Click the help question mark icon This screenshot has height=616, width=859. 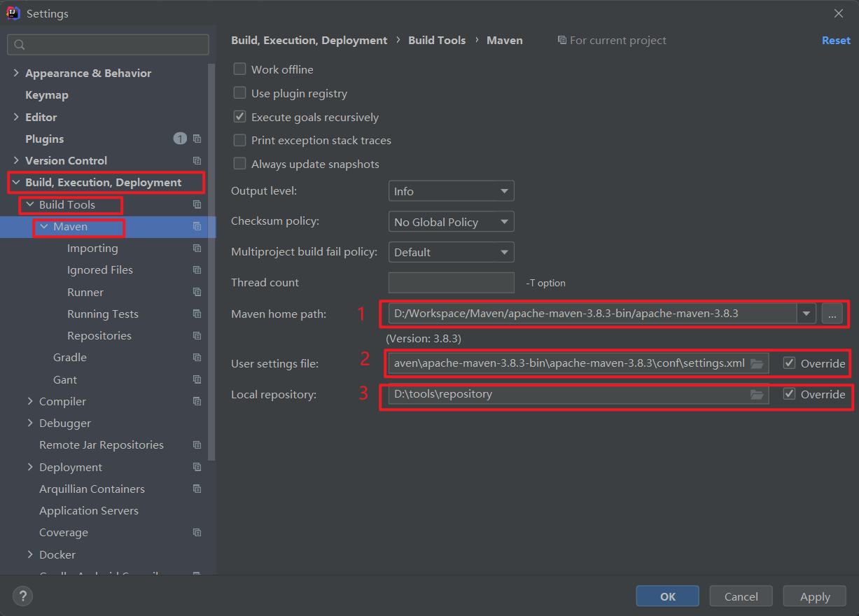[x=23, y=596]
